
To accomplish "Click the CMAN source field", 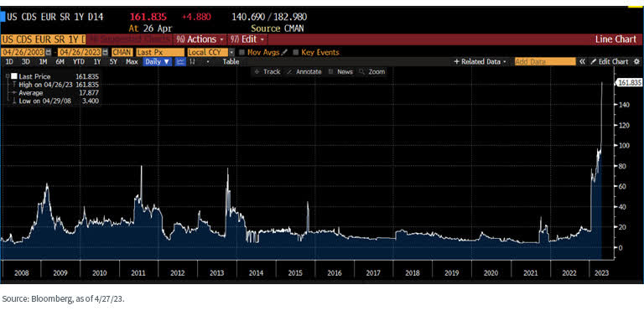I will pos(122,53).
